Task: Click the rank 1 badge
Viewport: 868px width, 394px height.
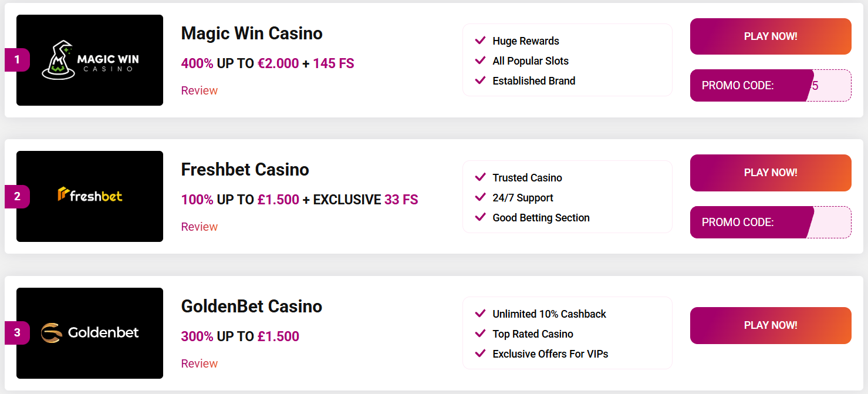Action: (x=17, y=60)
